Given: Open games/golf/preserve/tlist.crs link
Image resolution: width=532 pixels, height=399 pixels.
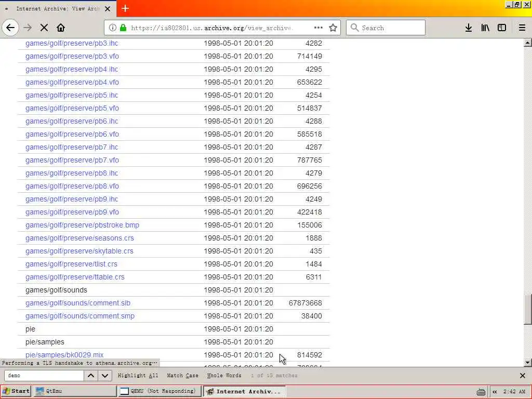Looking at the screenshot, I should pos(71,264).
